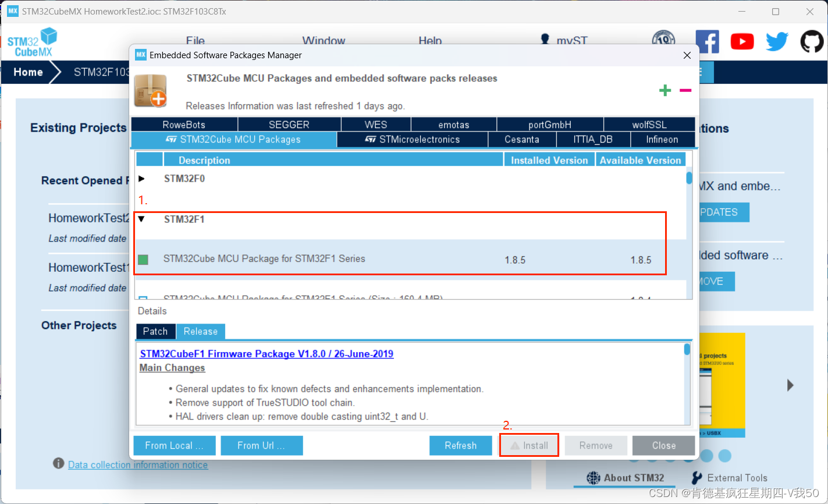Screen dimensions: 828x504
Task: Toggle the green checkbox for STM32F1 1.8.5 package
Action: pos(143,260)
